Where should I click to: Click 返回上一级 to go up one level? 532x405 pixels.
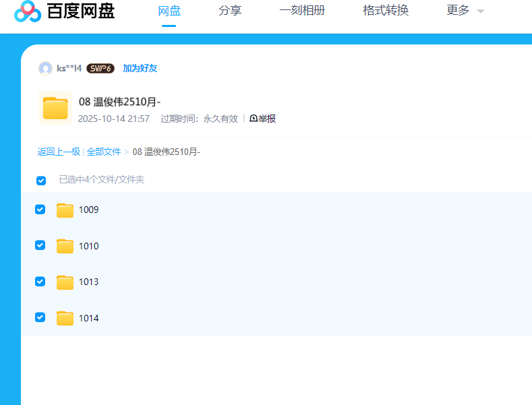click(59, 152)
